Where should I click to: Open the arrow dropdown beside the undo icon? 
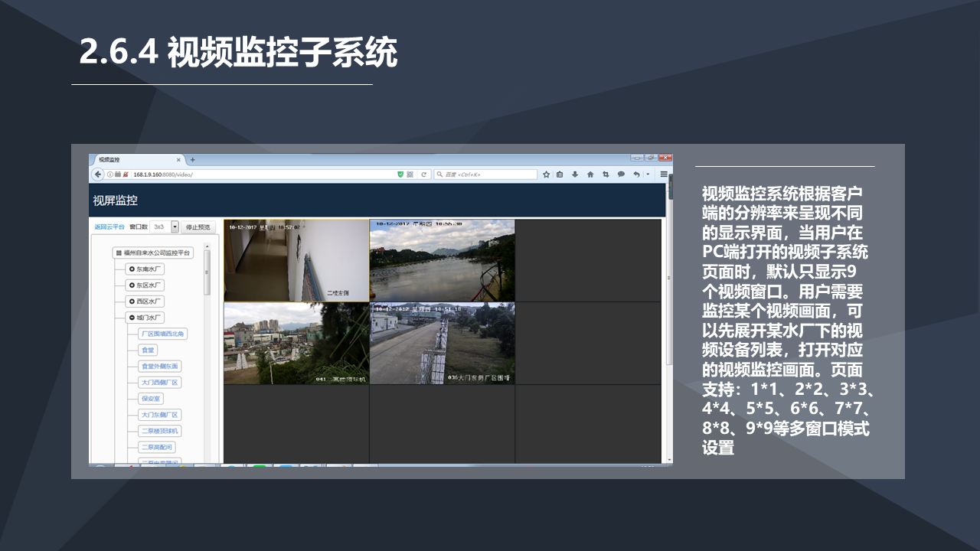648,174
